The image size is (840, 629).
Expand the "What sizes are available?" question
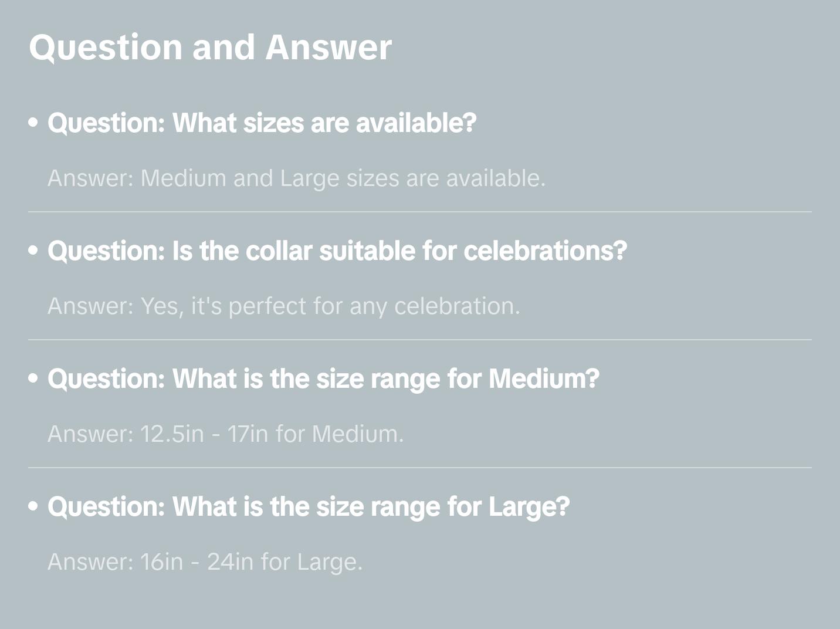262,123
